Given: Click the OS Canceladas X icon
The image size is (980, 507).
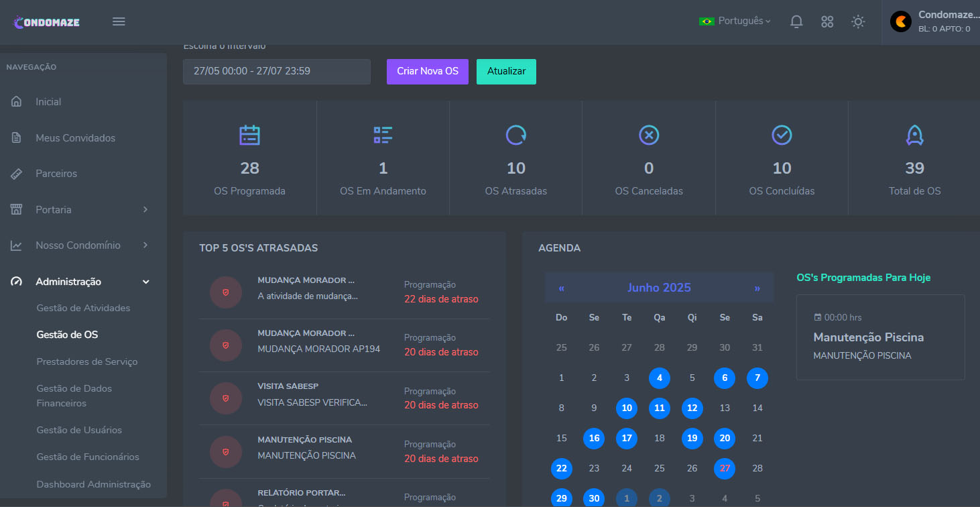Looking at the screenshot, I should (x=648, y=135).
